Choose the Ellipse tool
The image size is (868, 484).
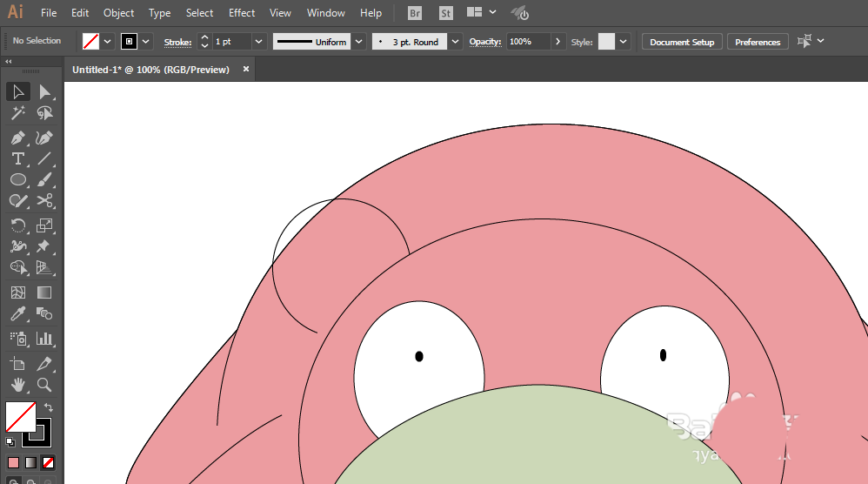[17, 180]
